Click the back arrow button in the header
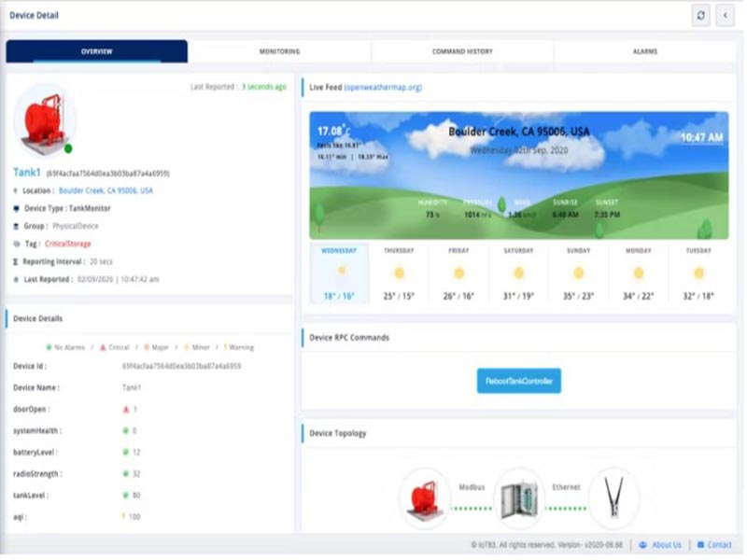747x560 pixels. click(725, 15)
